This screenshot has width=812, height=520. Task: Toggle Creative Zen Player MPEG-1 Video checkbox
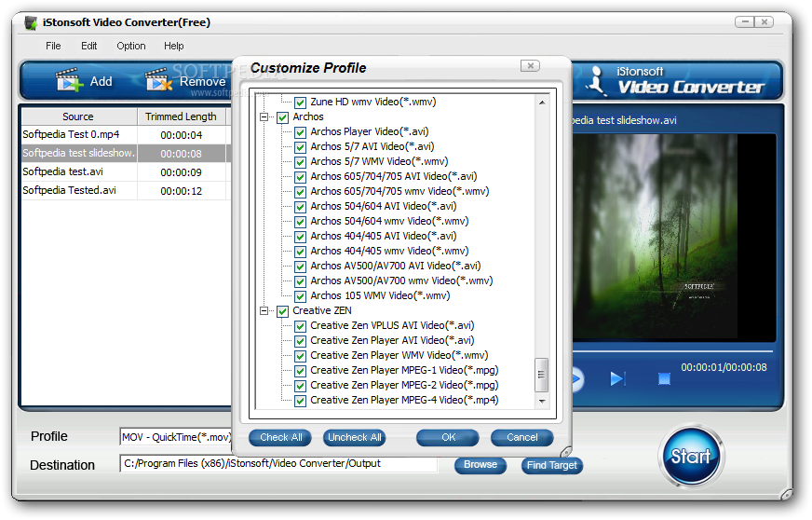[301, 371]
